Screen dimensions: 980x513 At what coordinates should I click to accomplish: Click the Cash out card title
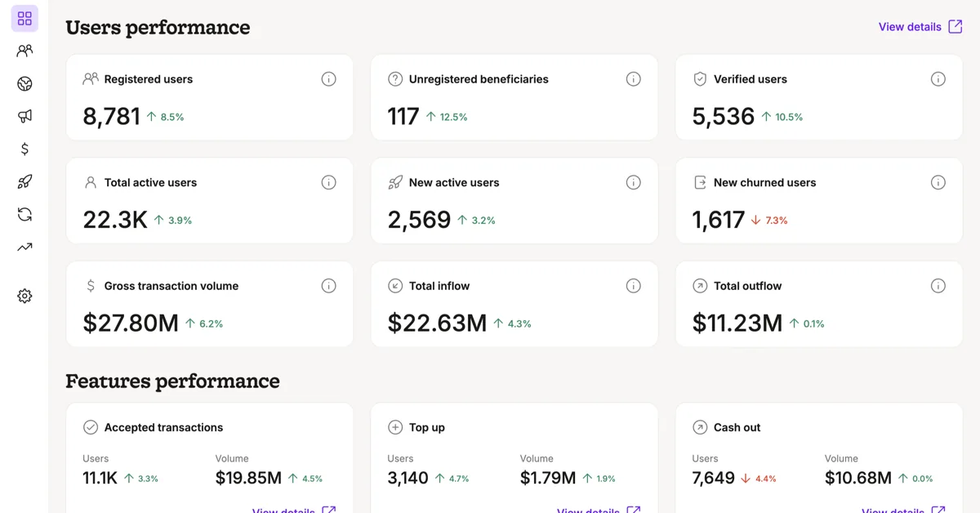(x=737, y=427)
